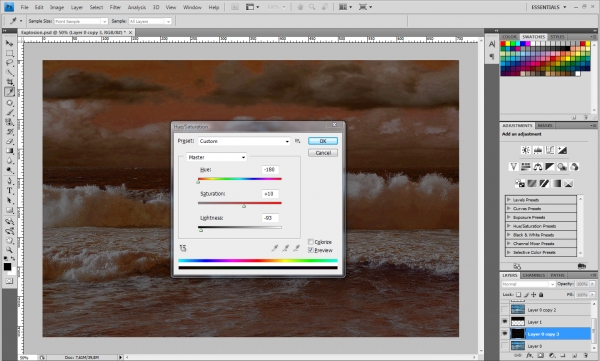Open the Essentials workspace dropdown
Screen dimensions: 600x361
548,7
